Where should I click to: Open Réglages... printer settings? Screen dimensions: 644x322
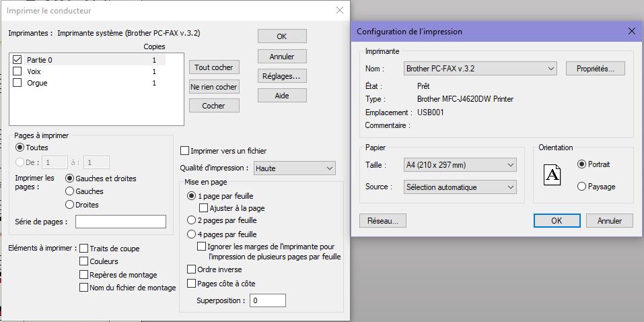[x=282, y=75]
